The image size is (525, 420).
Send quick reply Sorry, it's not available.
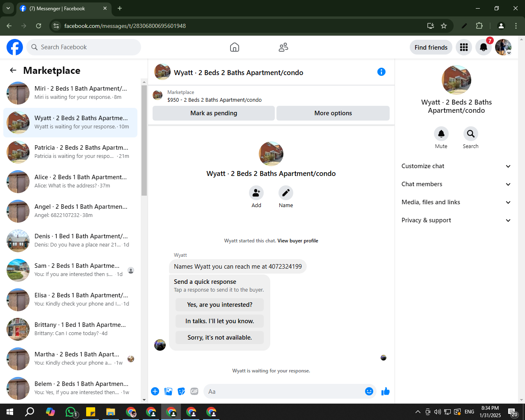click(x=220, y=338)
